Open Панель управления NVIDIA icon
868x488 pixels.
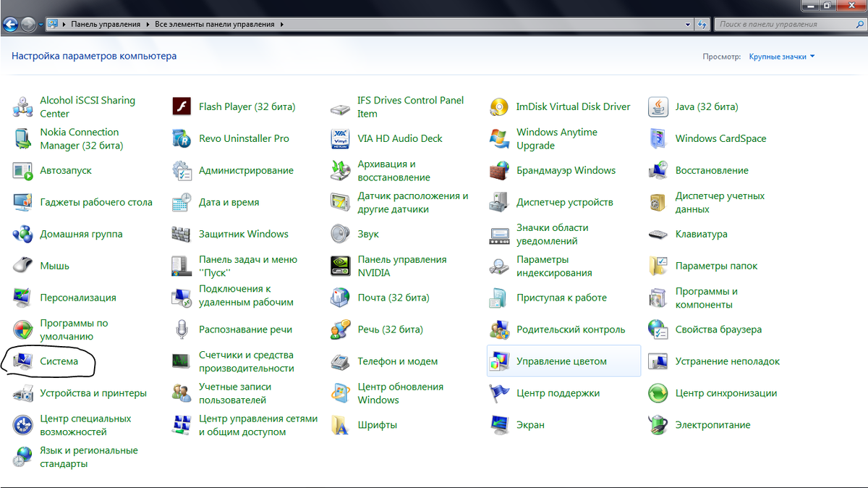point(341,266)
